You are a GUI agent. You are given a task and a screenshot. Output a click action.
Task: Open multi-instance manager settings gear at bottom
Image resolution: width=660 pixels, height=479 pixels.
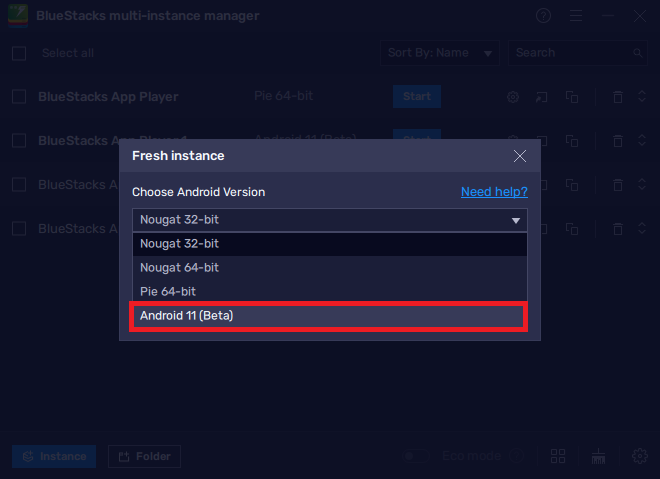tap(640, 456)
